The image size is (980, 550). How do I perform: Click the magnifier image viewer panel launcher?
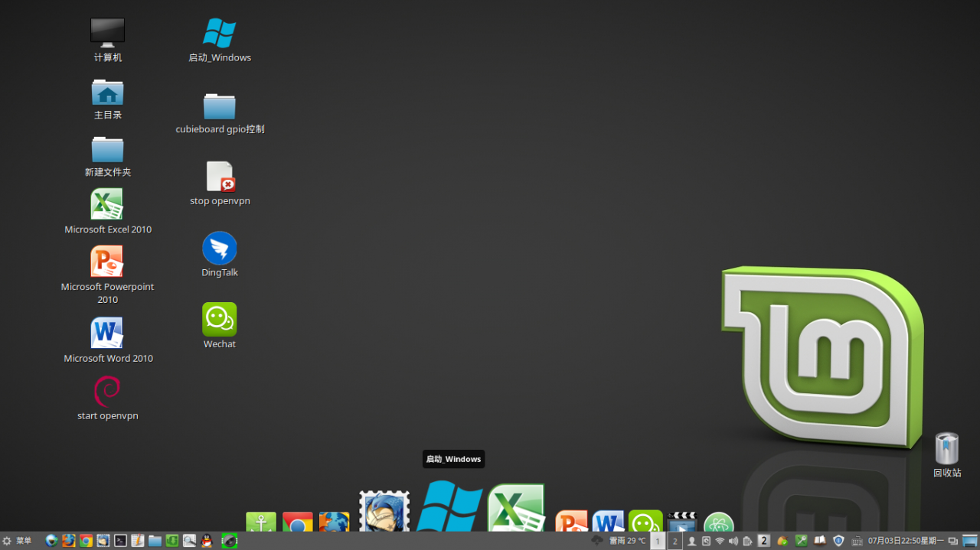point(189,541)
